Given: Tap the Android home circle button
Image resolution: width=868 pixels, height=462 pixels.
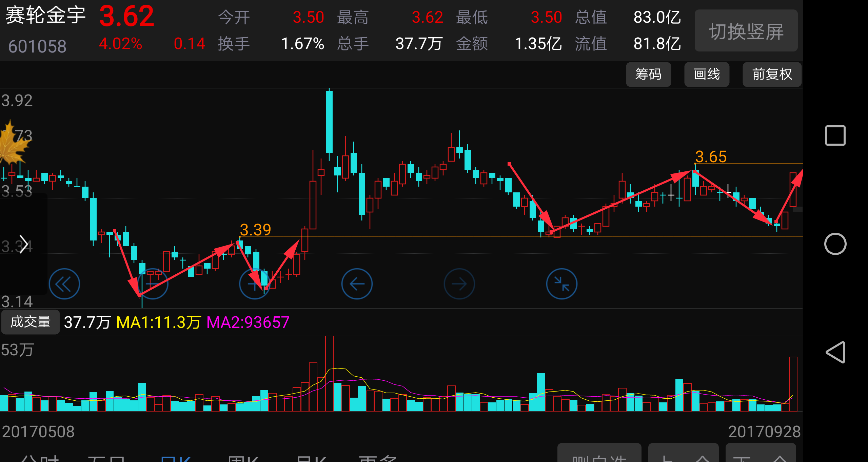Looking at the screenshot, I should click(835, 244).
